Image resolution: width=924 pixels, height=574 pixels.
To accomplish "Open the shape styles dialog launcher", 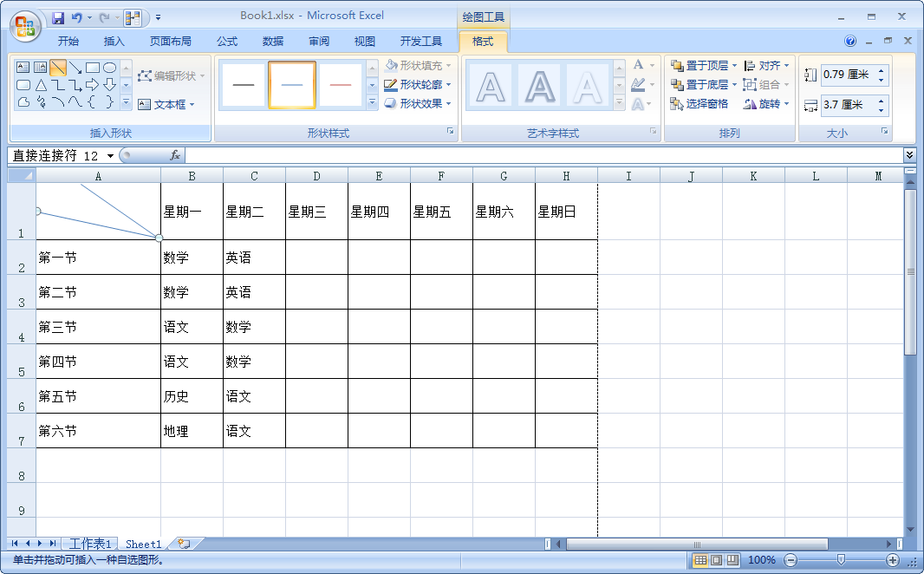I will (450, 131).
